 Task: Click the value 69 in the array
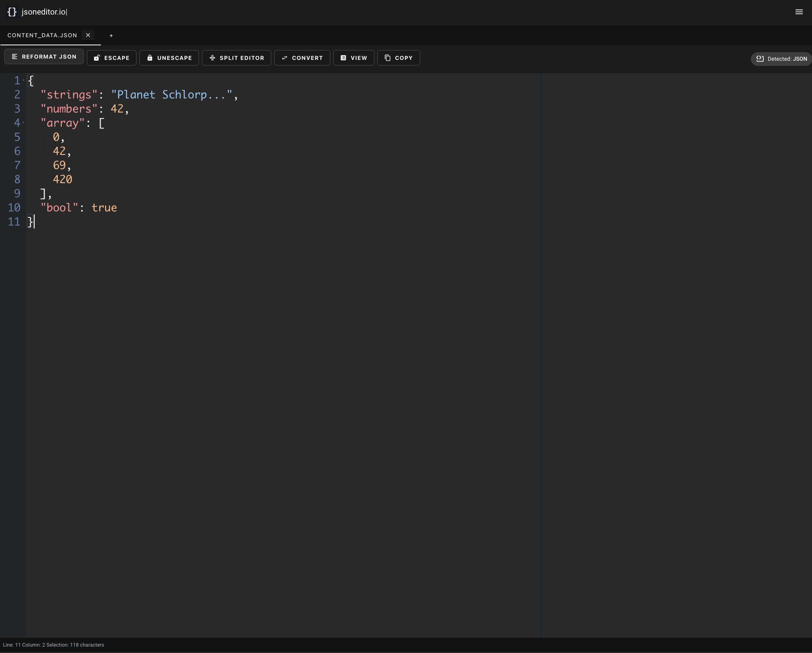click(x=59, y=165)
